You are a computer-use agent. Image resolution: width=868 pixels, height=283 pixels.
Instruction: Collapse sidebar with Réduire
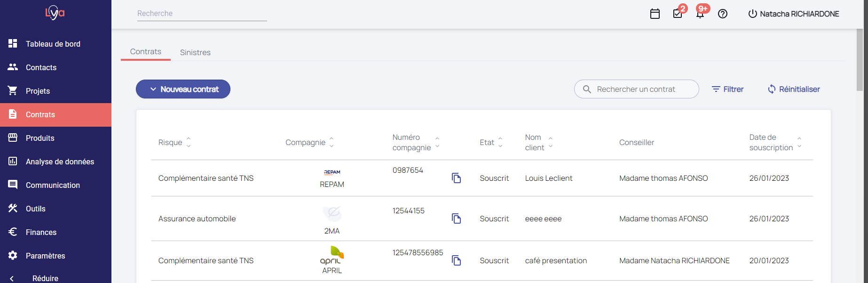[x=45, y=278]
